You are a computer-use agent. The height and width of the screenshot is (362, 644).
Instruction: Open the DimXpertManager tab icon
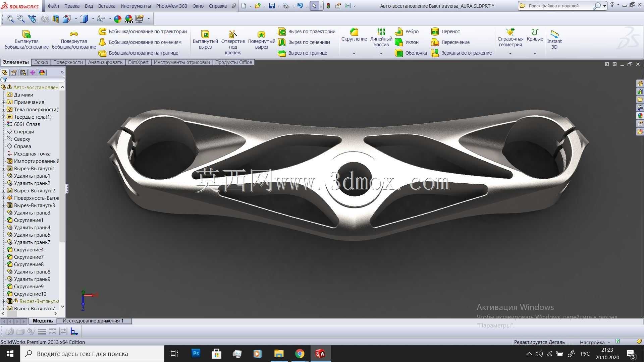coord(33,72)
